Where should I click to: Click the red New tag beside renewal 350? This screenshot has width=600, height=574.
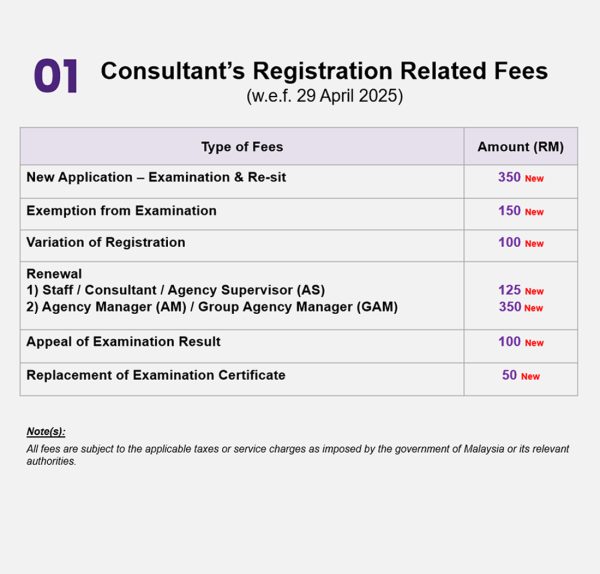[533, 308]
